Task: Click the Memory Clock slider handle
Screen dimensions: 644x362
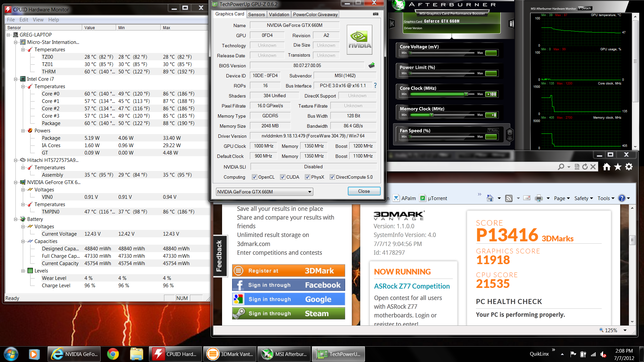Action: 432,115
